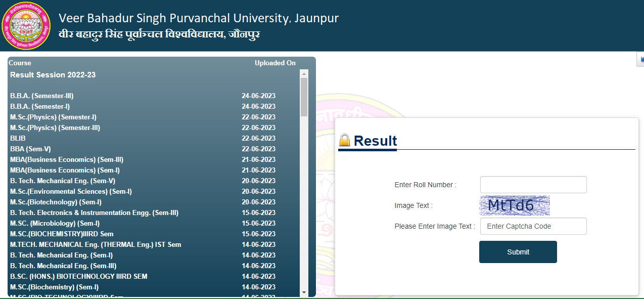Click the scroll-up arrow of the course list
Viewport: 644px width, 299px height.
coord(304,74)
